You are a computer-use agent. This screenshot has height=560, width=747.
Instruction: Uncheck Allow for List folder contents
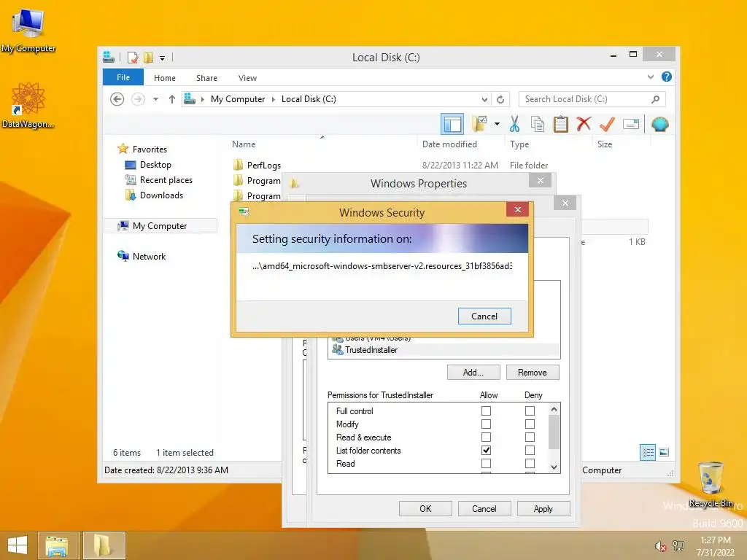click(x=486, y=450)
